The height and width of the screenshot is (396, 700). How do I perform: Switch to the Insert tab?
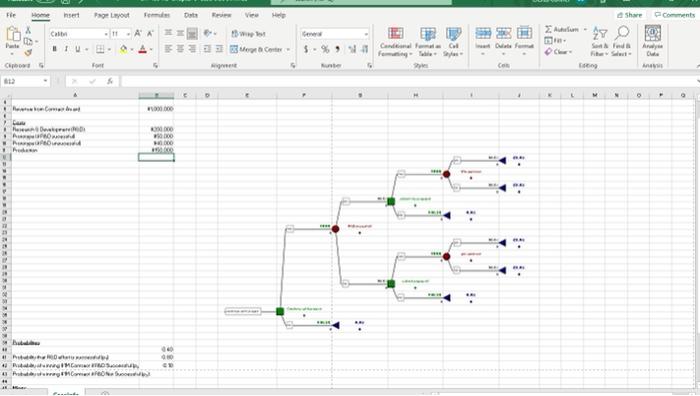click(71, 15)
